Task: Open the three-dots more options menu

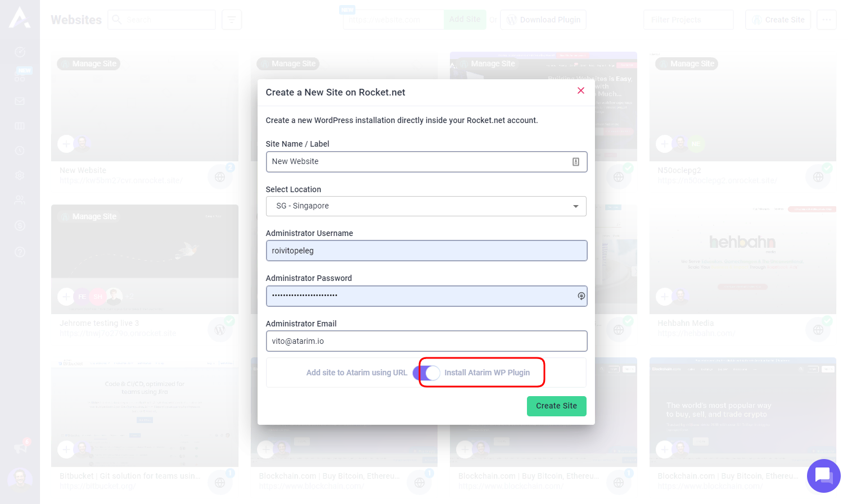Action: click(x=826, y=20)
